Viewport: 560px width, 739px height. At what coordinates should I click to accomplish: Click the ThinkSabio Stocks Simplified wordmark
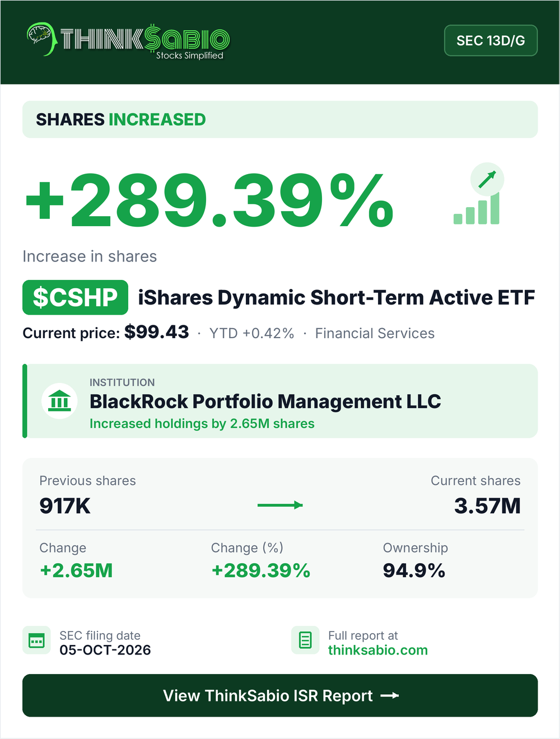pyautogui.click(x=144, y=41)
